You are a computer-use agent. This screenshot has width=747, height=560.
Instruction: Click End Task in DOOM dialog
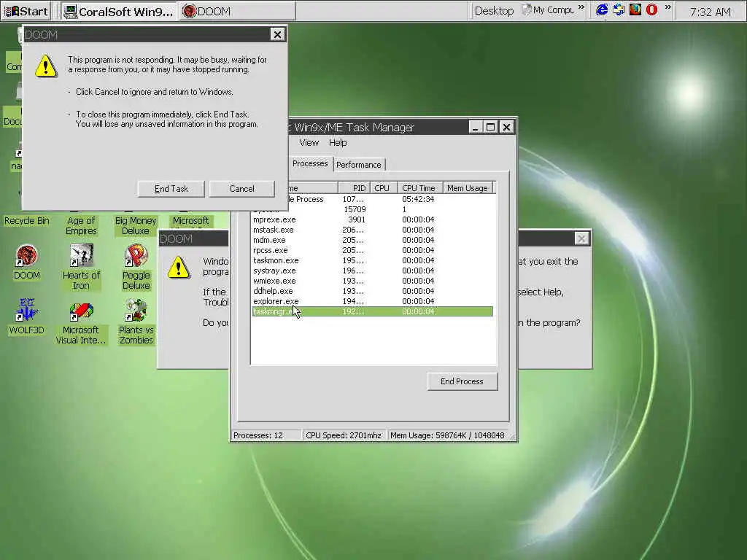pyautogui.click(x=171, y=189)
